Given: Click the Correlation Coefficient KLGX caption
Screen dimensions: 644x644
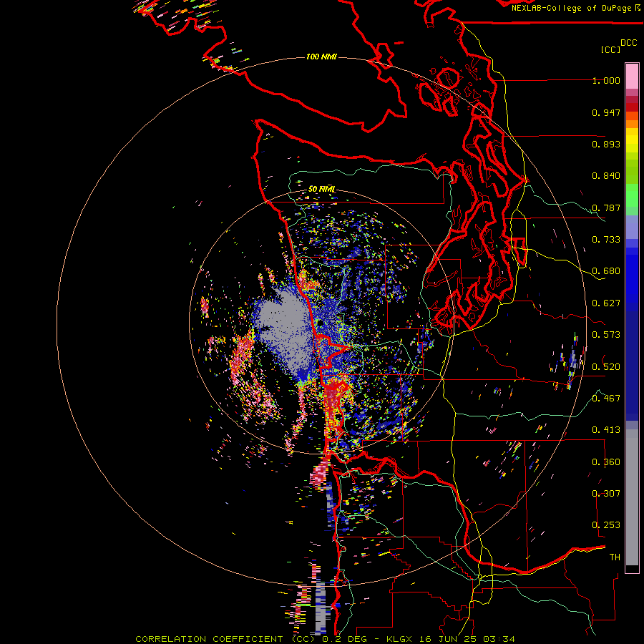Looking at the screenshot, I should [x=325, y=639].
